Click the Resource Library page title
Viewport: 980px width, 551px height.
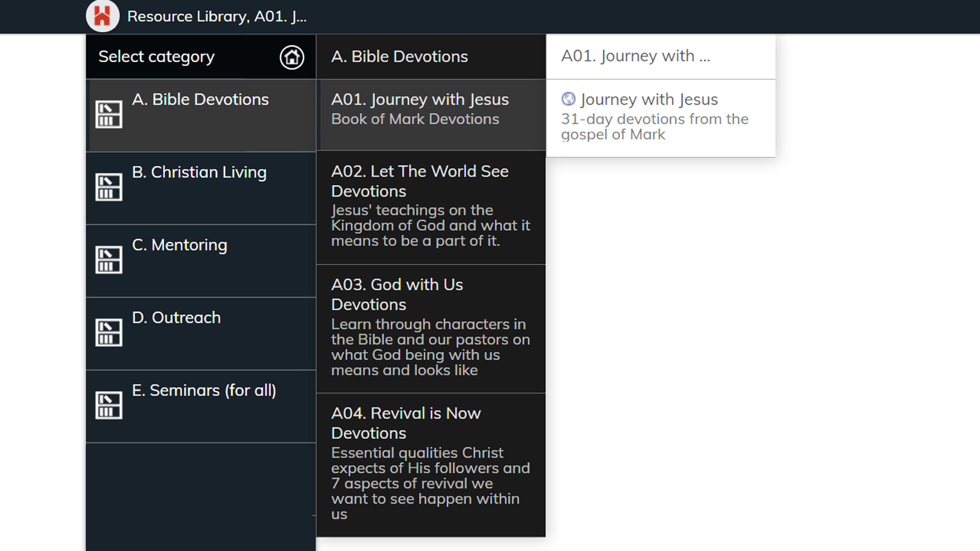217,16
